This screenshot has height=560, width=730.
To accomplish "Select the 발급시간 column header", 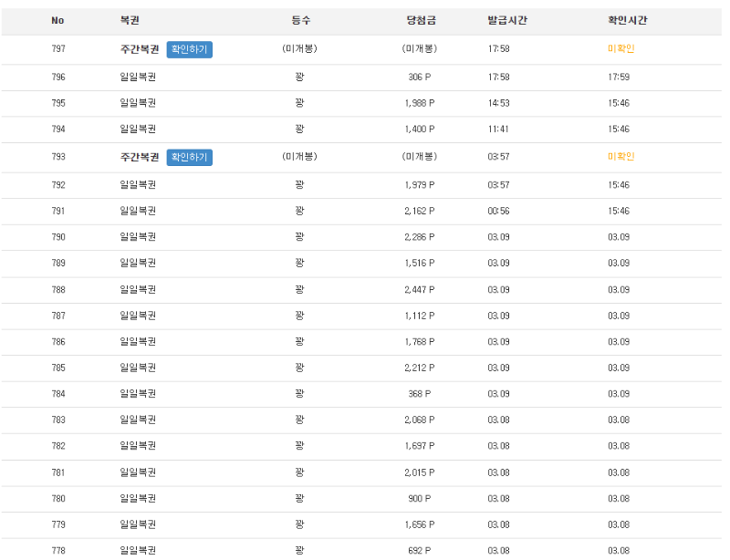I will 506,20.
